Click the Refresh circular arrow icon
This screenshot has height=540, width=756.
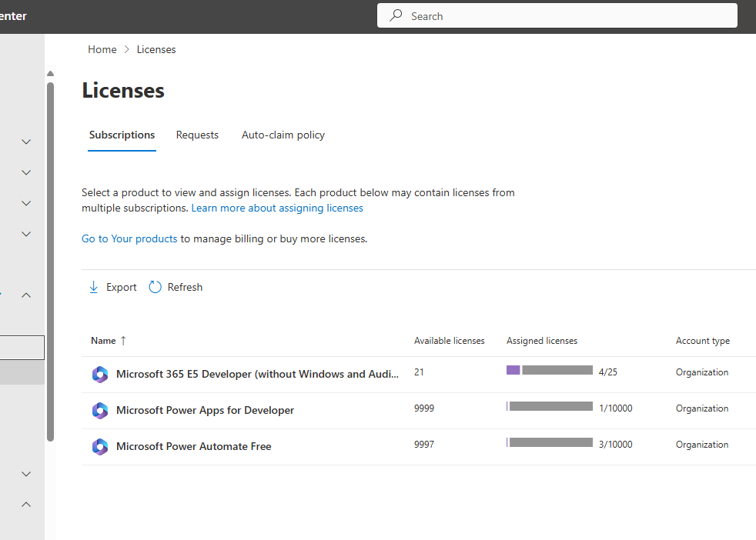tap(156, 287)
